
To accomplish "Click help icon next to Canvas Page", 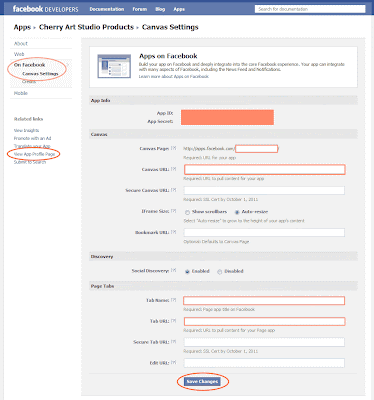I will pyautogui.click(x=174, y=148).
